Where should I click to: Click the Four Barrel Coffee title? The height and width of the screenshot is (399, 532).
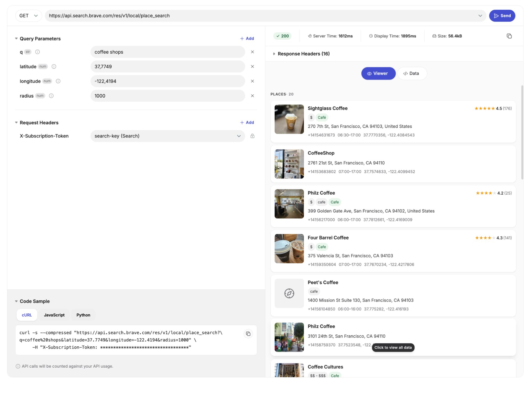(328, 238)
